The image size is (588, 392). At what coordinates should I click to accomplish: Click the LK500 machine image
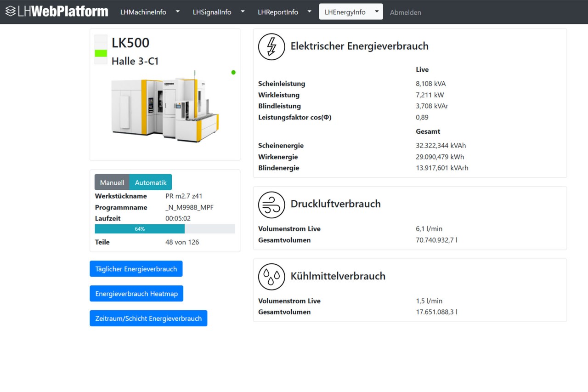pos(165,106)
